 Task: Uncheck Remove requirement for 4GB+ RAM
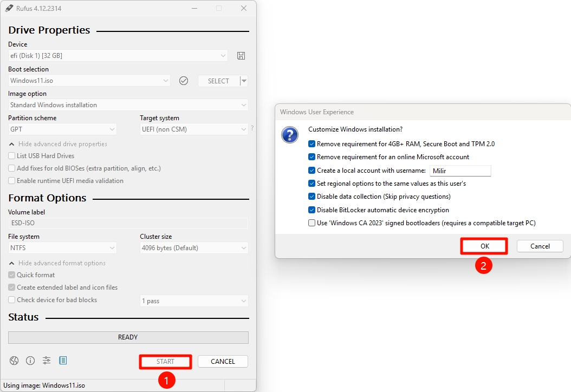click(312, 144)
